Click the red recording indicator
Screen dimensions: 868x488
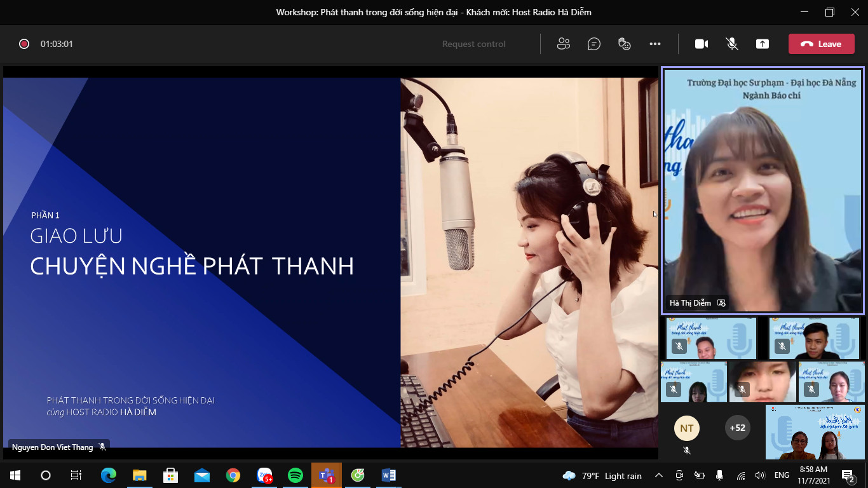pyautogui.click(x=24, y=44)
